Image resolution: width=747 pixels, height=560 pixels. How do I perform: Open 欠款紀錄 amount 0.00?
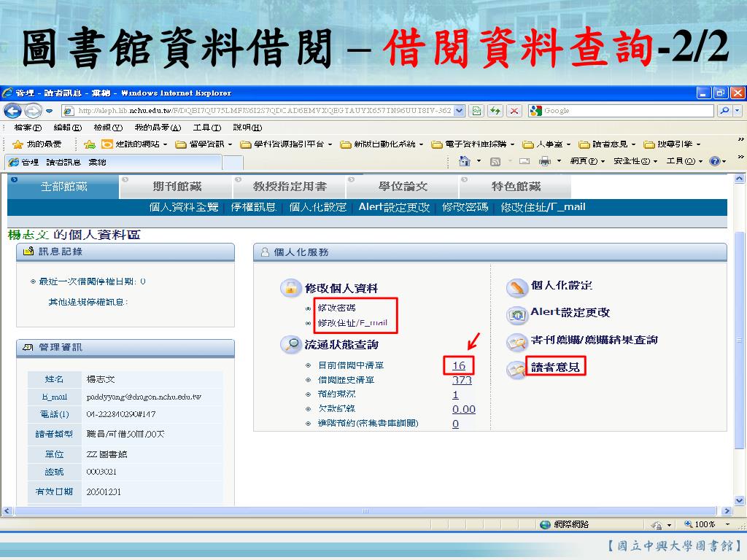463,409
